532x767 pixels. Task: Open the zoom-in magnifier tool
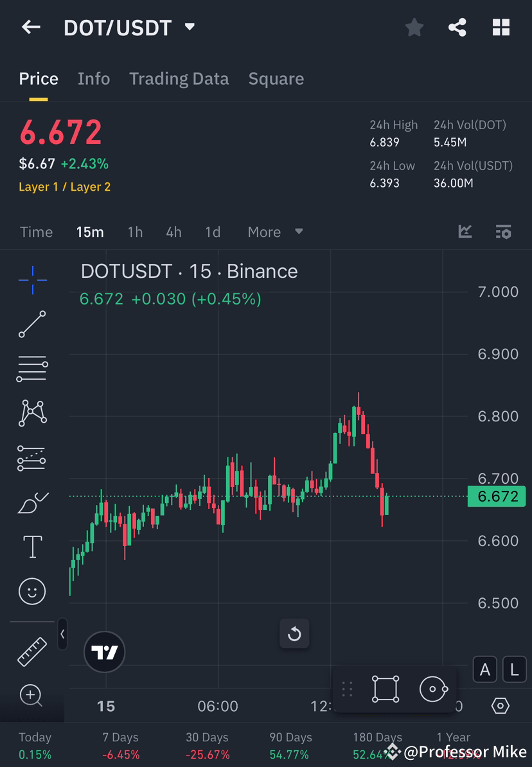point(32,696)
